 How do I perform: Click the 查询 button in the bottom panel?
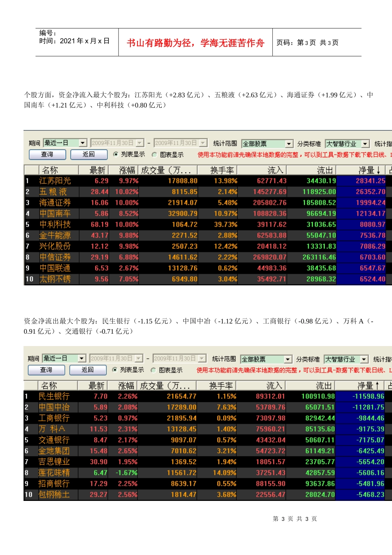click(x=46, y=370)
